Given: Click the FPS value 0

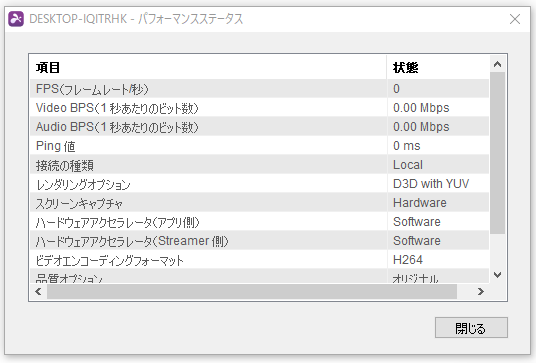Looking at the screenshot, I should 396,89.
